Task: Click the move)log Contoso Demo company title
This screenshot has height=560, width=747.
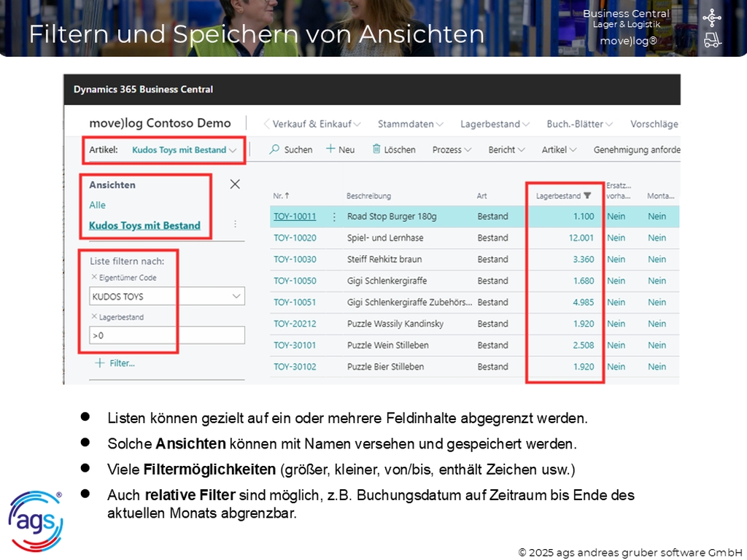Action: [x=160, y=123]
